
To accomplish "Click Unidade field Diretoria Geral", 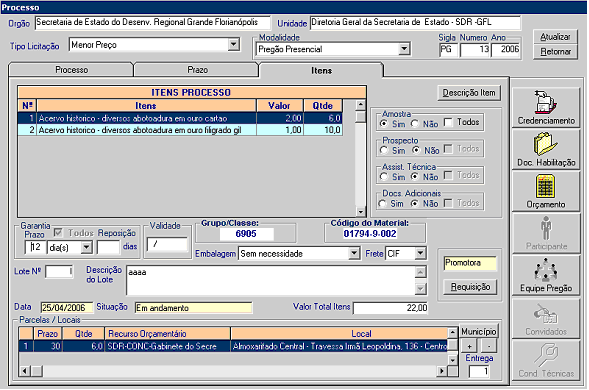I will [x=415, y=23].
